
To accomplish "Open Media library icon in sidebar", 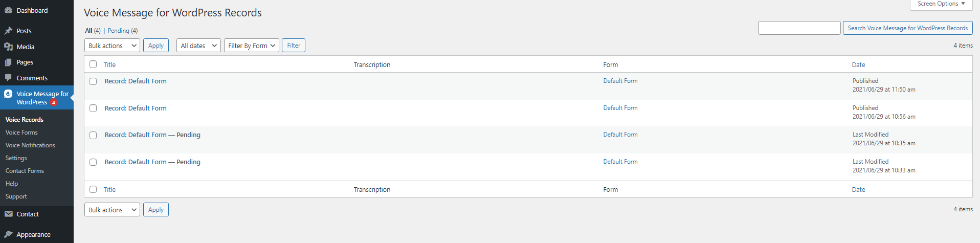I will [8, 47].
